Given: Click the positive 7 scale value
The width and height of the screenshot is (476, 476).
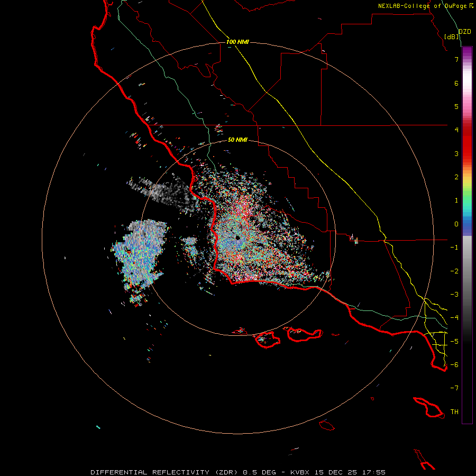Looking at the screenshot, I should [x=456, y=59].
